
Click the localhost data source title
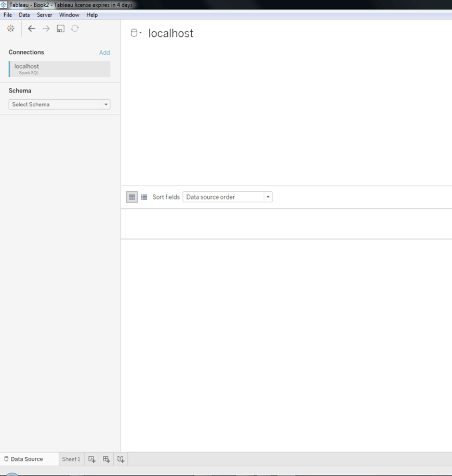point(170,33)
